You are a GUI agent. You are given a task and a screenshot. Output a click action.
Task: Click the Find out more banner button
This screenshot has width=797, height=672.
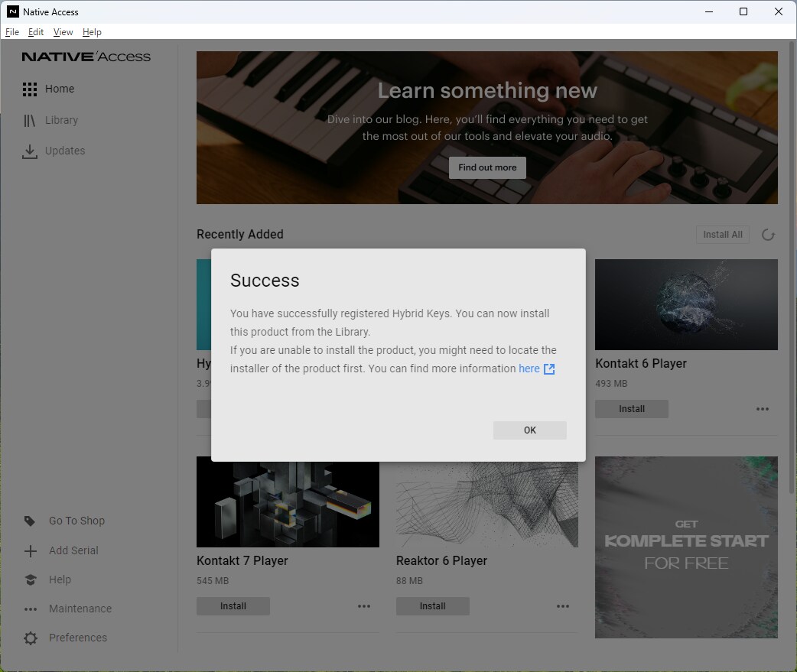pyautogui.click(x=487, y=167)
